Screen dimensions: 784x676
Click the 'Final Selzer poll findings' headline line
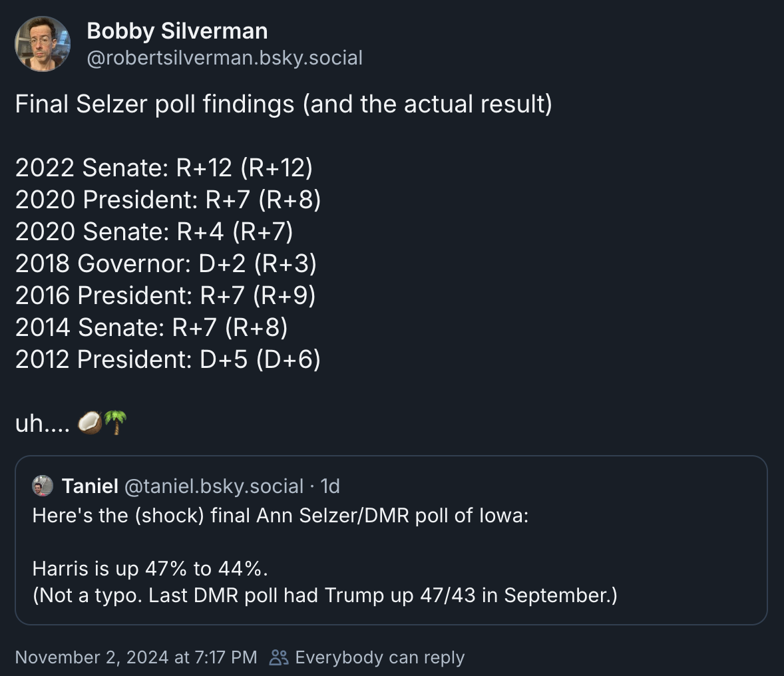point(284,104)
